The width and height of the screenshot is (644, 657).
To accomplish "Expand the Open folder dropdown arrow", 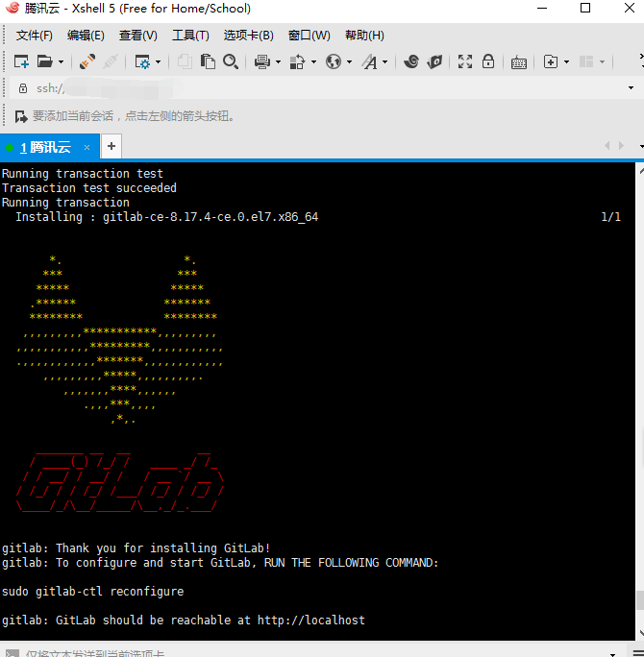I will pos(62,62).
